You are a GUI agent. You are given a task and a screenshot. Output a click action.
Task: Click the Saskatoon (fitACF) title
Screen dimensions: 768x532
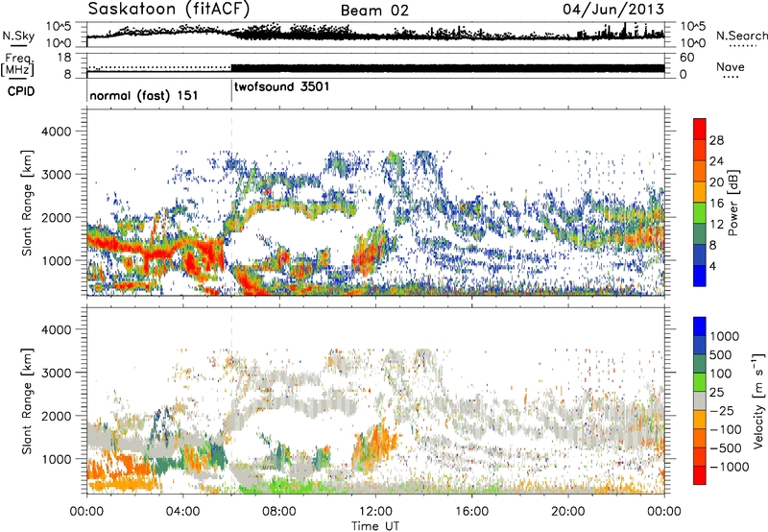coord(169,9)
